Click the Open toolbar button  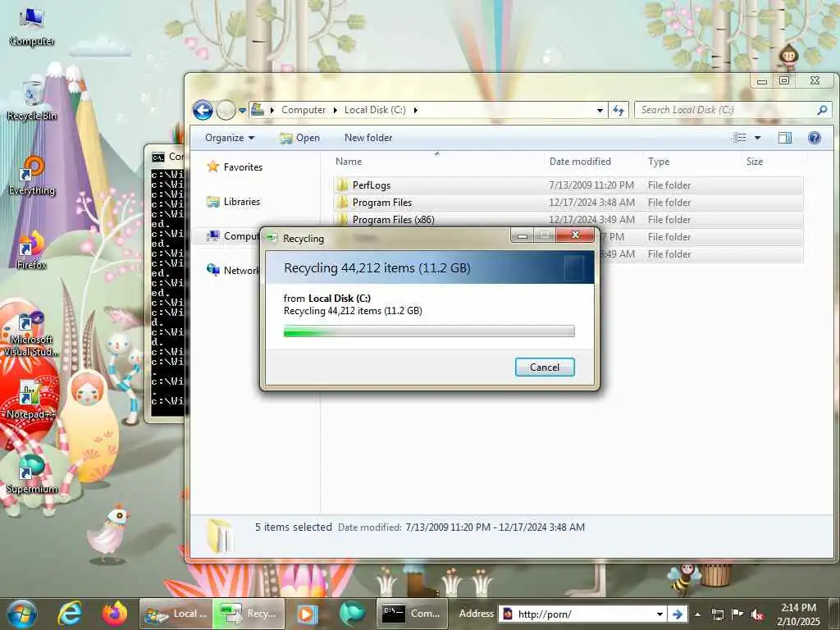(x=299, y=138)
